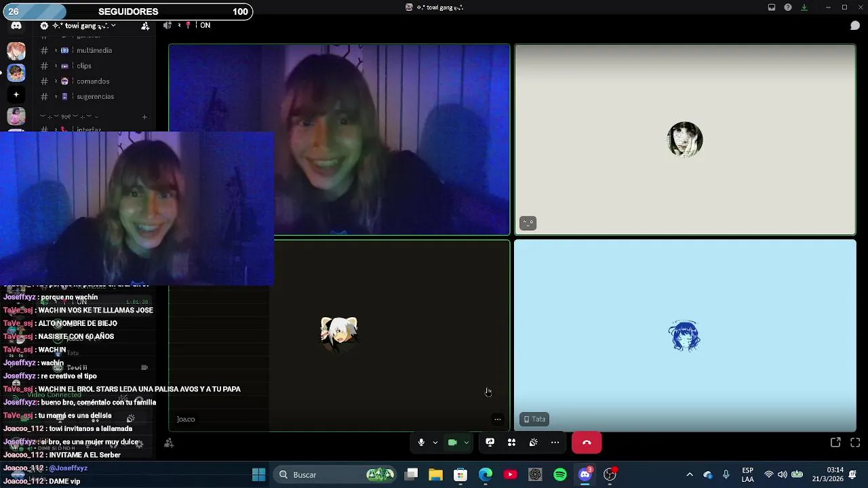
Task: Enter full screen for the call
Action: (855, 443)
